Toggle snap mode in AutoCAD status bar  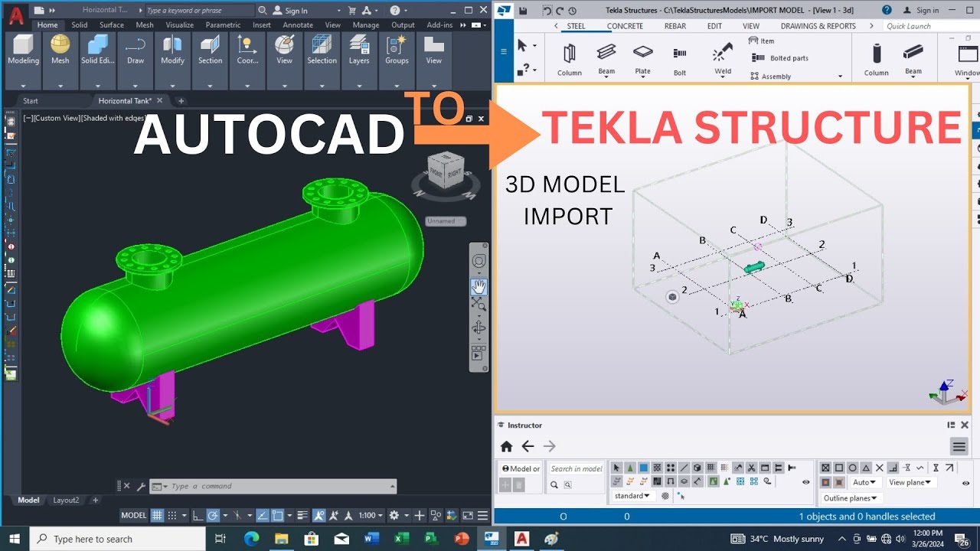tap(172, 515)
